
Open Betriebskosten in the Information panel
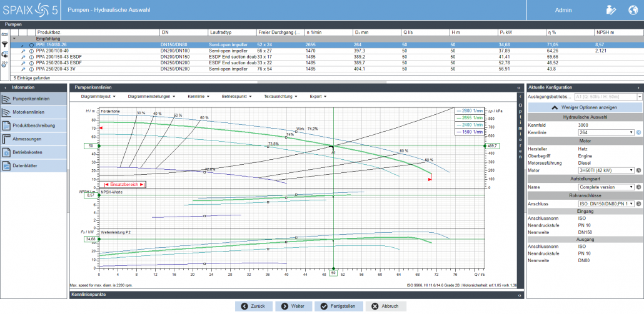pyautogui.click(x=33, y=152)
